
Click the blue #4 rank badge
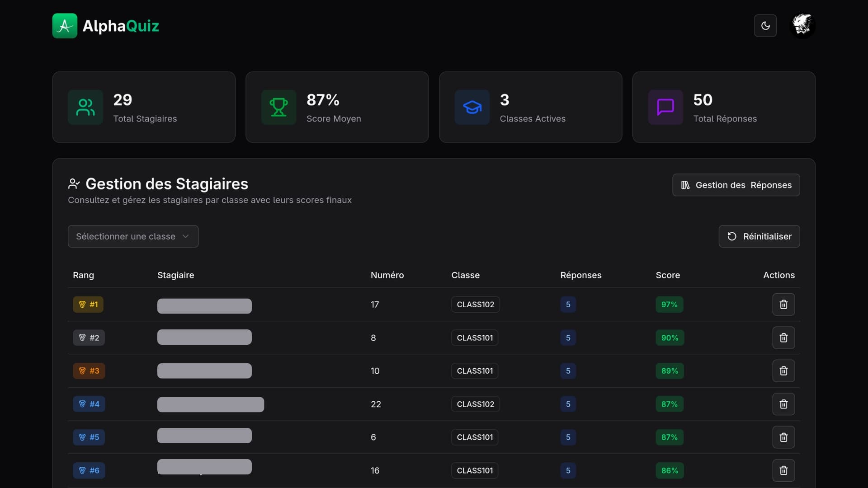click(x=89, y=404)
